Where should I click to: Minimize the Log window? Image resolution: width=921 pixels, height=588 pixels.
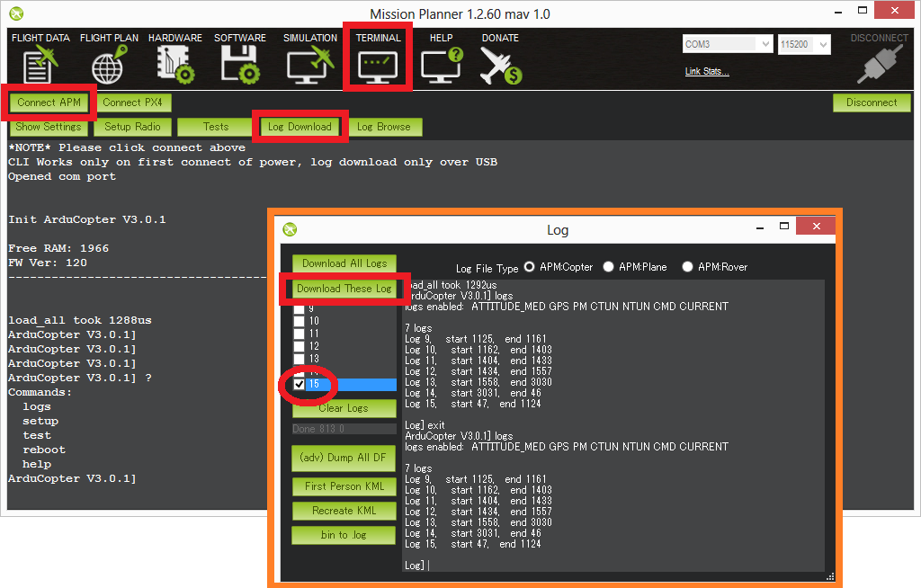[760, 227]
